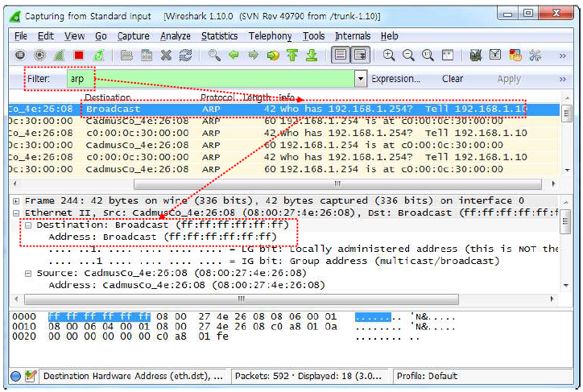Open the display filter history dropdown
The image size is (583, 392).
pyautogui.click(x=360, y=79)
